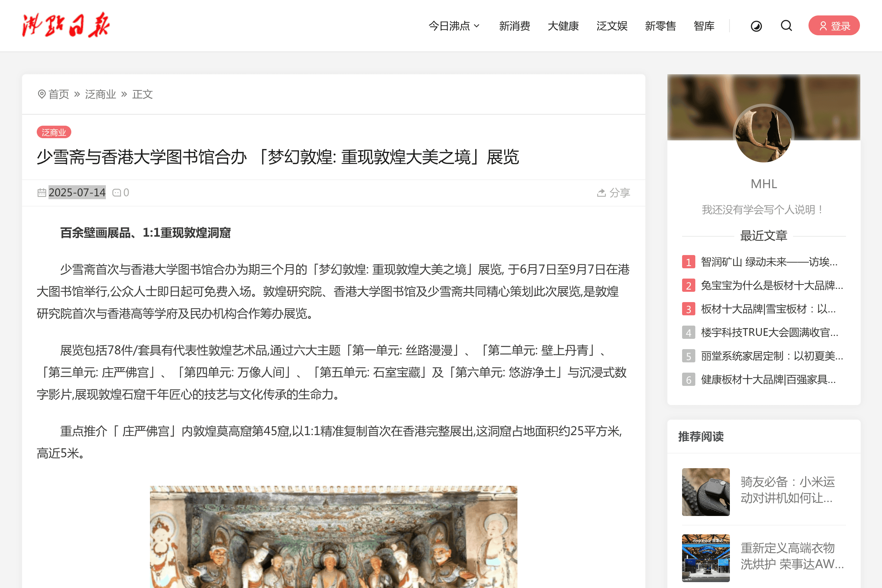
Task: Toggle the dark mode icon
Action: point(756,26)
